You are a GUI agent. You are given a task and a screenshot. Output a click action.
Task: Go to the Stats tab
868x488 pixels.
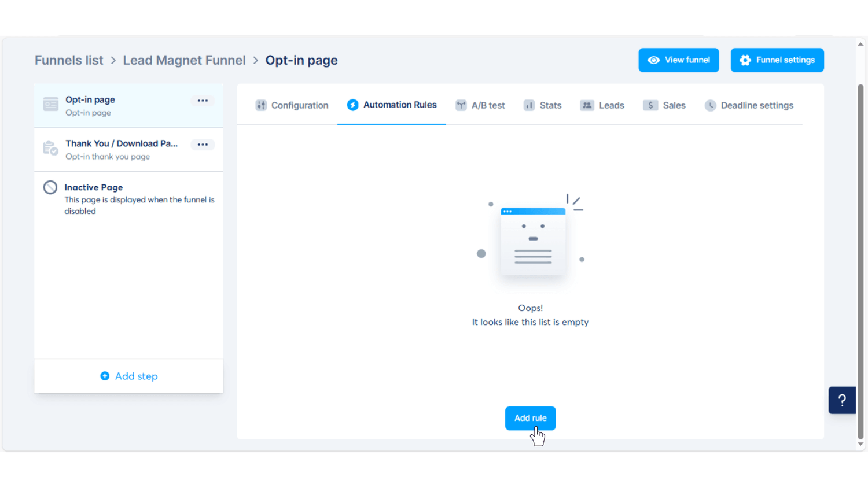(x=543, y=105)
